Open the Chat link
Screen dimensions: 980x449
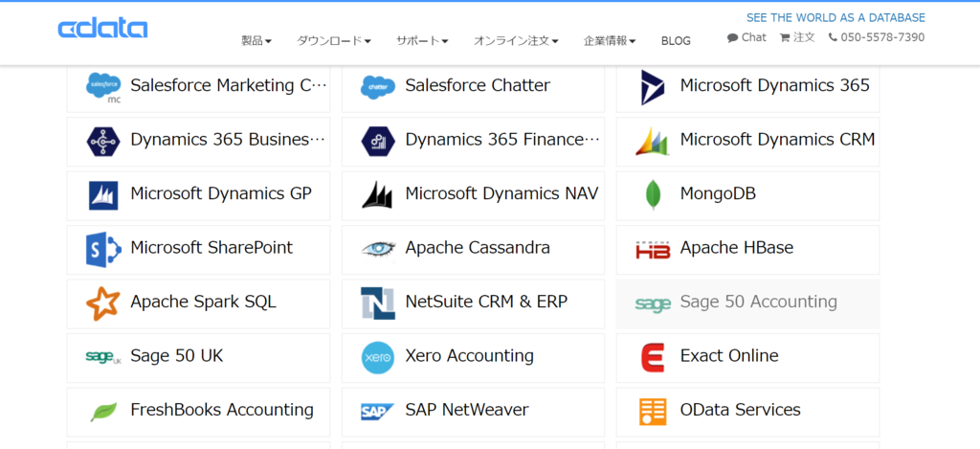pyautogui.click(x=746, y=37)
